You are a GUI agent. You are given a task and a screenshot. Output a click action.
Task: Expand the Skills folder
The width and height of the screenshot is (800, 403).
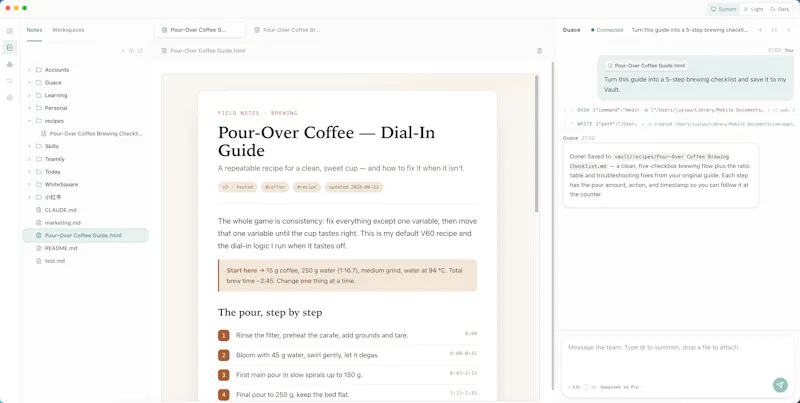coord(29,146)
